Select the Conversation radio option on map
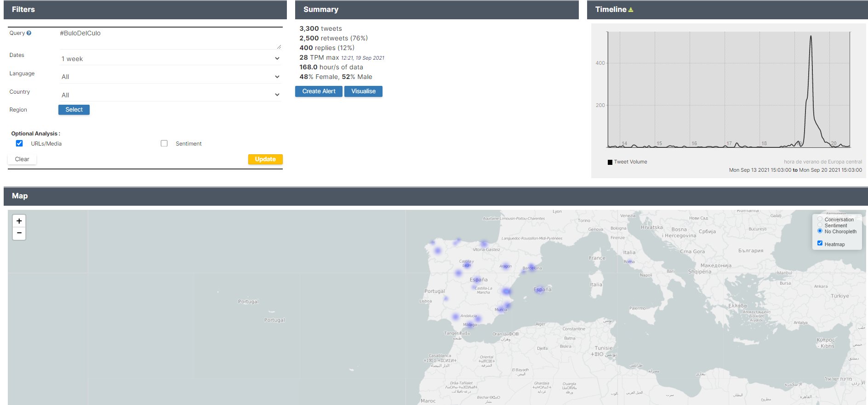This screenshot has height=405, width=868. 820,219
